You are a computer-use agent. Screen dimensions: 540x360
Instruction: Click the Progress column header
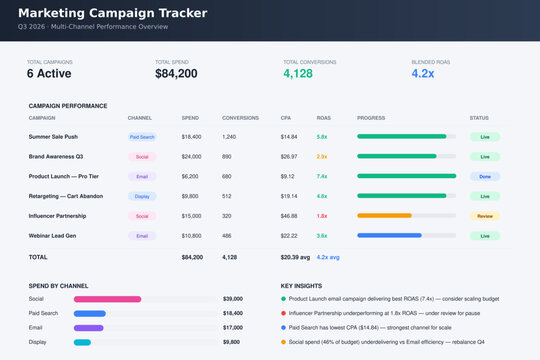click(371, 118)
